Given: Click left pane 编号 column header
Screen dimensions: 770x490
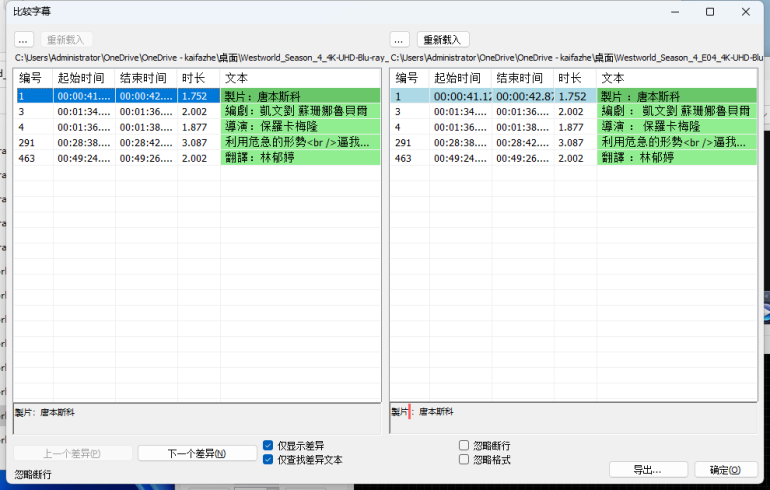Looking at the screenshot, I should tap(33, 78).
